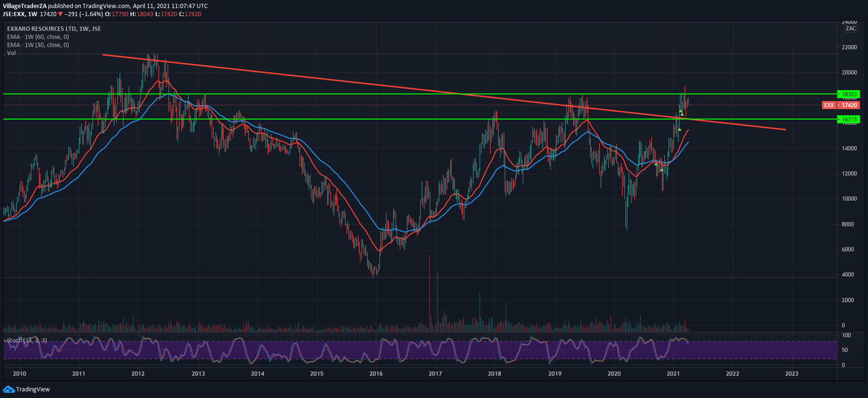Viewport: 868px width, 398px height.
Task: Click the green 18303 price label tag
Action: [x=849, y=94]
